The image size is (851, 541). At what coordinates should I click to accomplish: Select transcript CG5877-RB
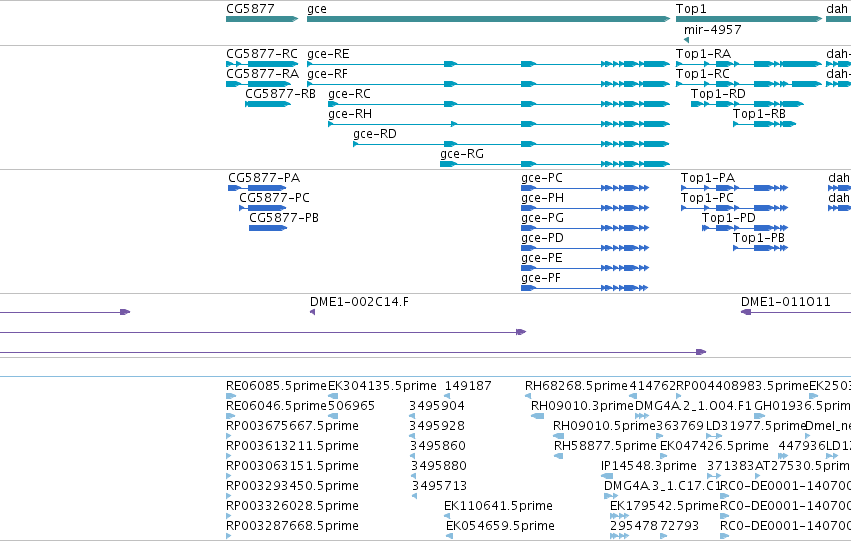tap(268, 104)
